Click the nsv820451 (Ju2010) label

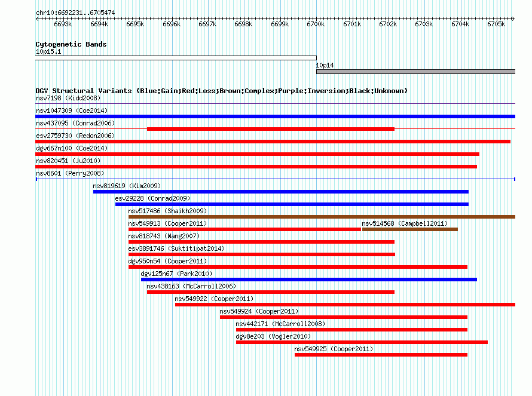pyautogui.click(x=68, y=161)
